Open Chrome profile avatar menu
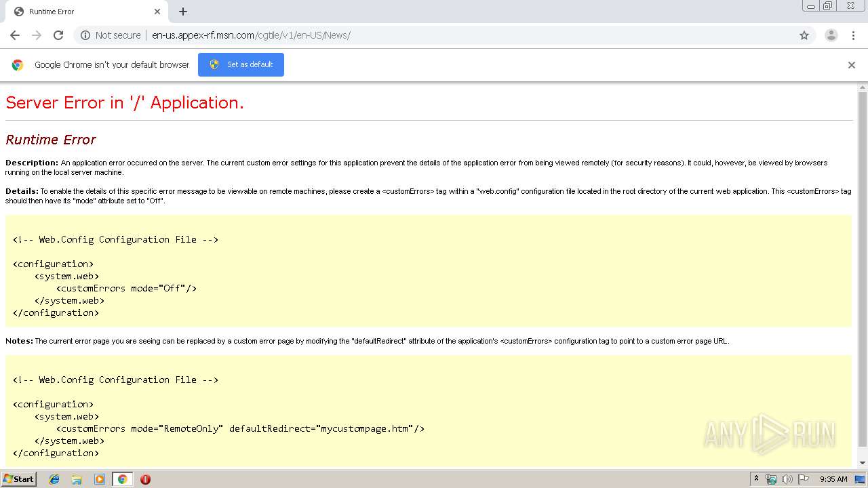Image resolution: width=868 pixels, height=488 pixels. coord(831,35)
